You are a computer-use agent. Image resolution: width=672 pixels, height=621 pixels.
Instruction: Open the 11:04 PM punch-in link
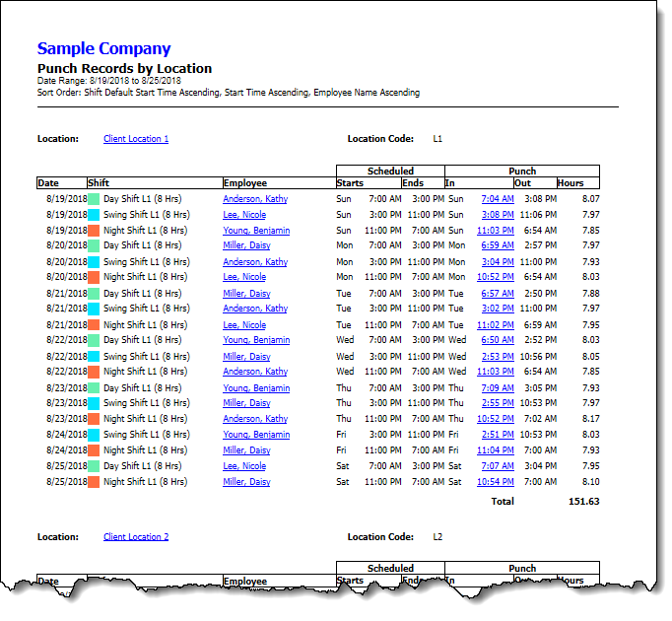(496, 449)
